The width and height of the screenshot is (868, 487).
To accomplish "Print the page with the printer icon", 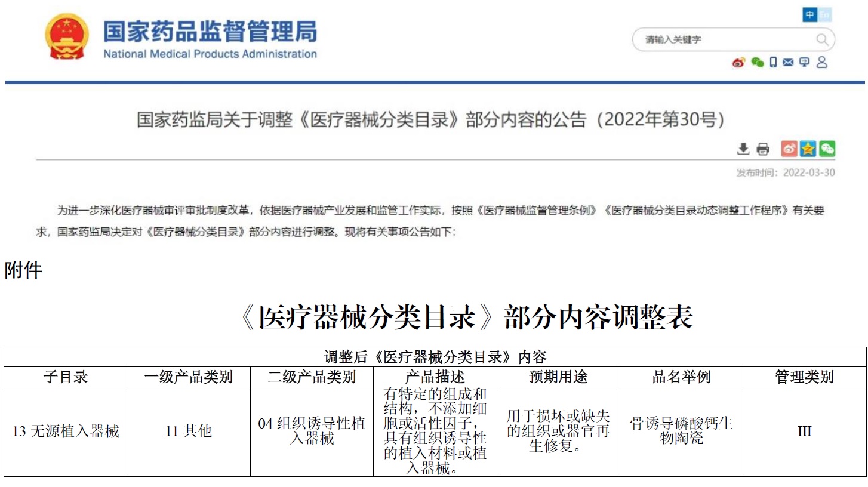I will pyautogui.click(x=763, y=149).
